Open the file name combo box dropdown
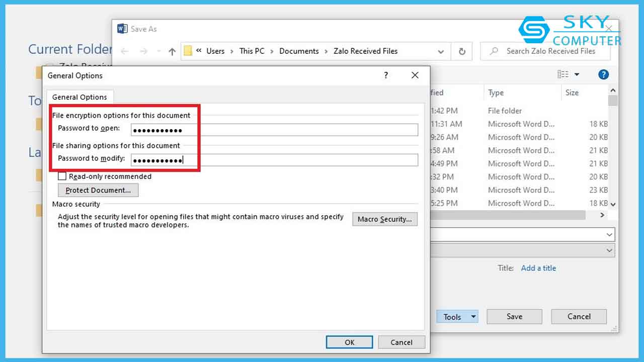 coord(610,235)
